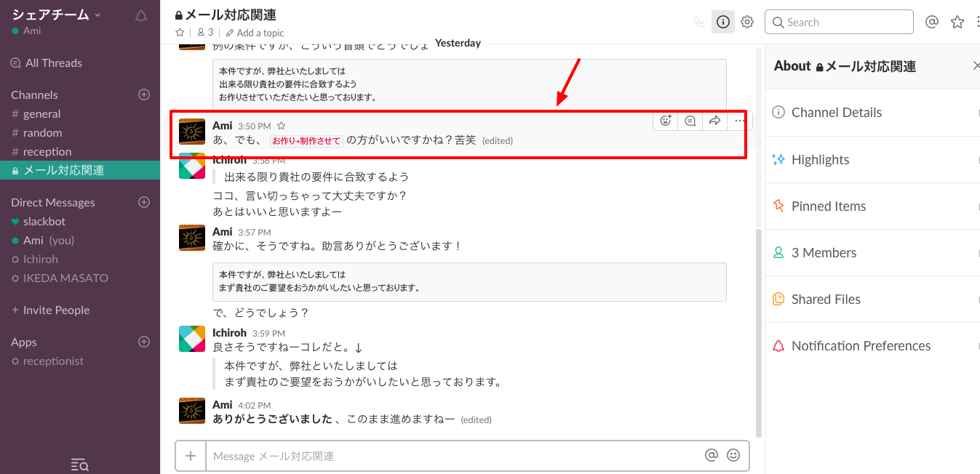Open channel details via the info icon

[722, 22]
